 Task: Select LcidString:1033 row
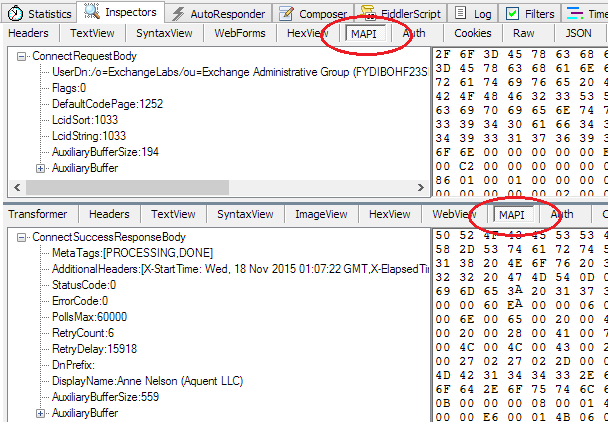pyautogui.click(x=89, y=136)
